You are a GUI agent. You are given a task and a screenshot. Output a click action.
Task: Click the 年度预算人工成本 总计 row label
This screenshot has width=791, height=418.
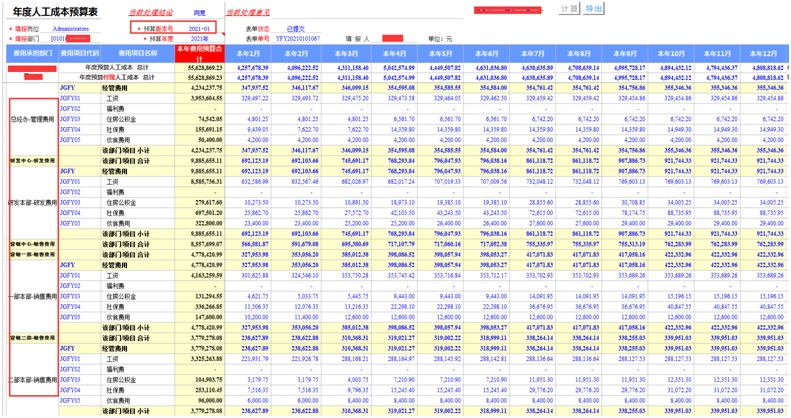point(117,67)
